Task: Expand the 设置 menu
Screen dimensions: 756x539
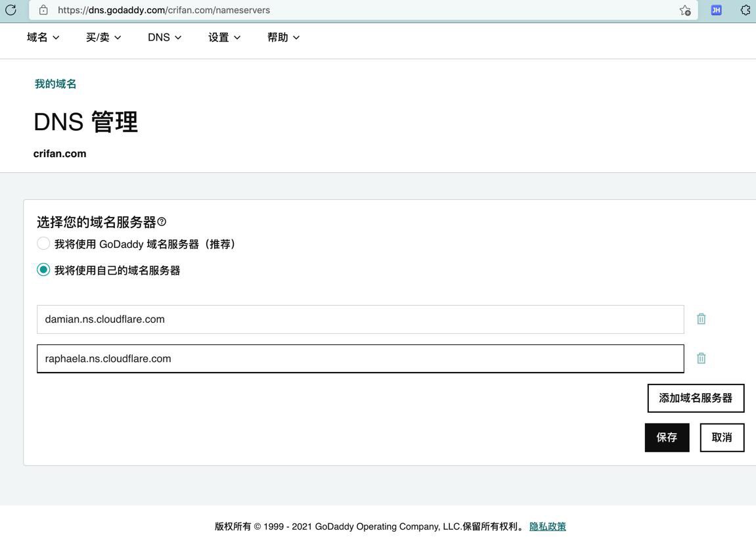Action: click(224, 37)
